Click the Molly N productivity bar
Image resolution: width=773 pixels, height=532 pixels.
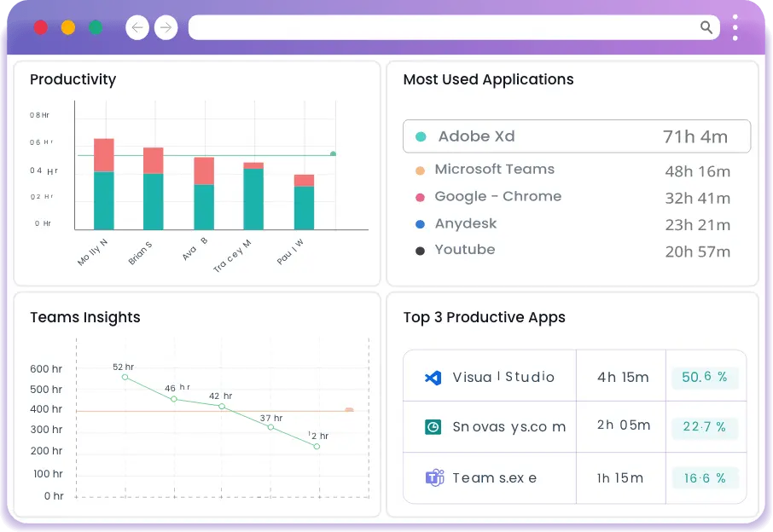pos(104,184)
